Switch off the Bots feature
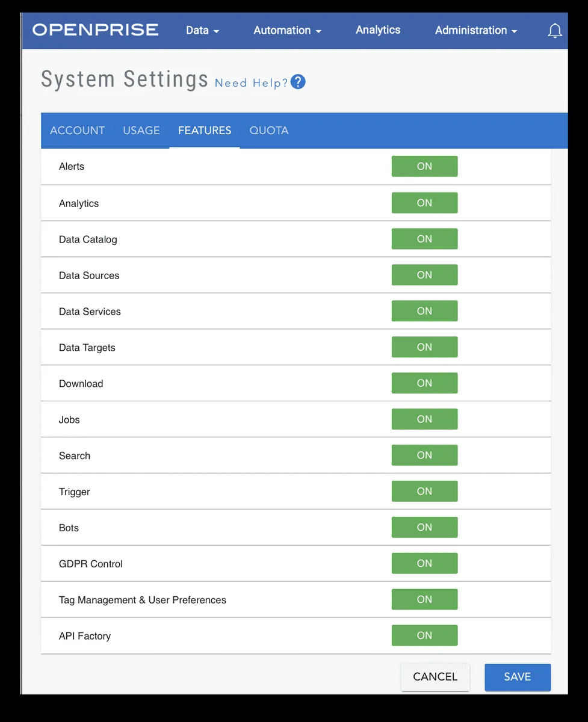Image resolution: width=588 pixels, height=722 pixels. coord(424,527)
